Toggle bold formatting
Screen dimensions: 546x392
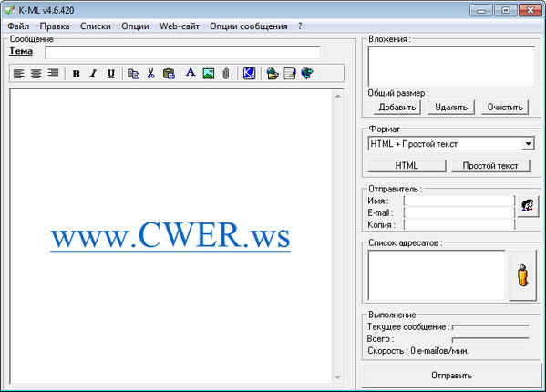76,74
